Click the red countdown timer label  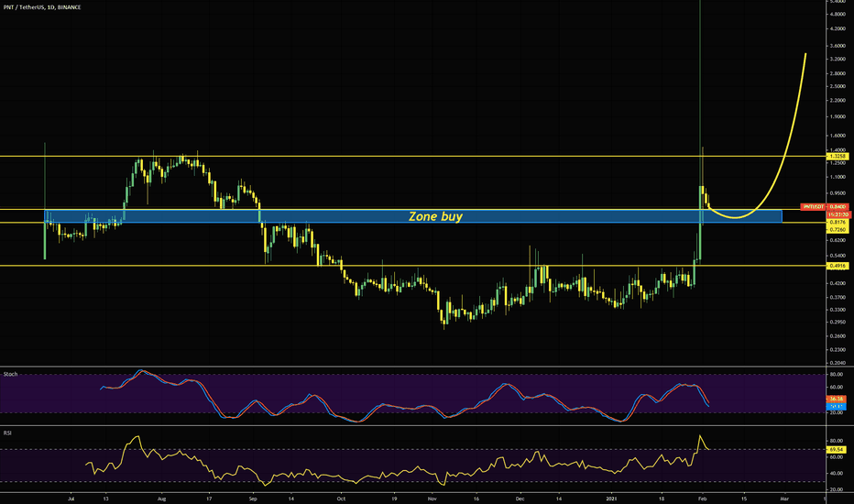(x=838, y=214)
